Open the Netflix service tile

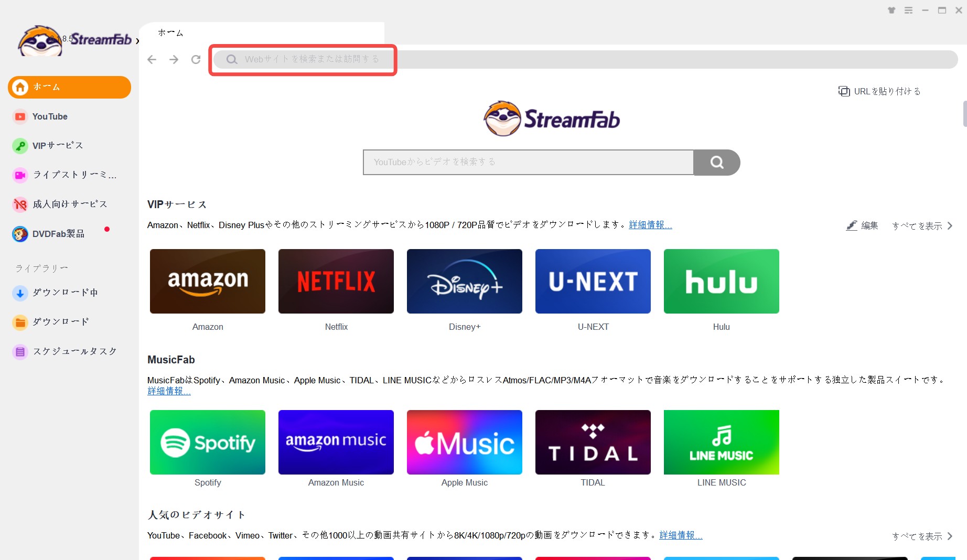pyautogui.click(x=336, y=281)
